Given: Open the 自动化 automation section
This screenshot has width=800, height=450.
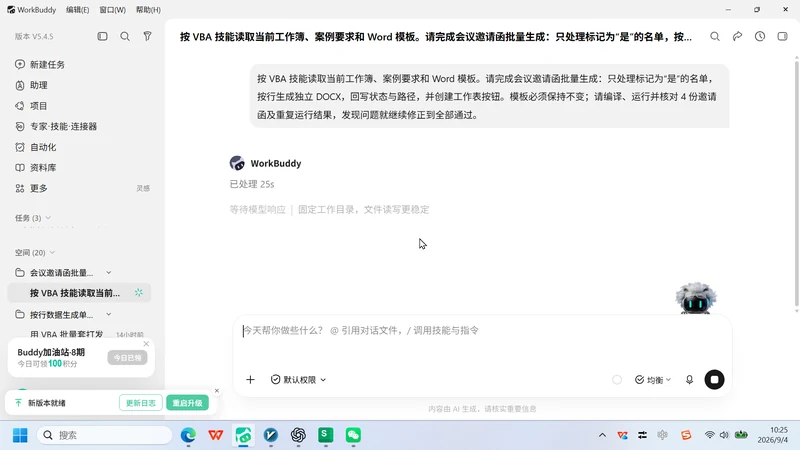Looking at the screenshot, I should click(36, 147).
